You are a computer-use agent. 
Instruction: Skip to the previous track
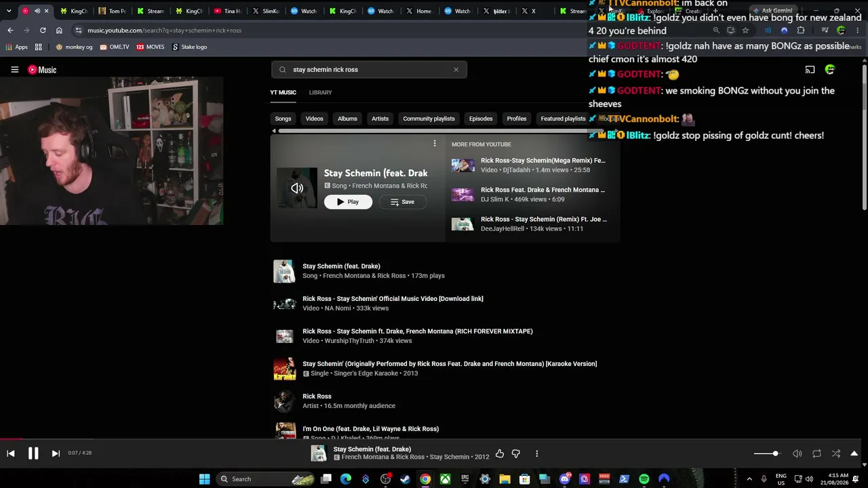[x=11, y=453]
